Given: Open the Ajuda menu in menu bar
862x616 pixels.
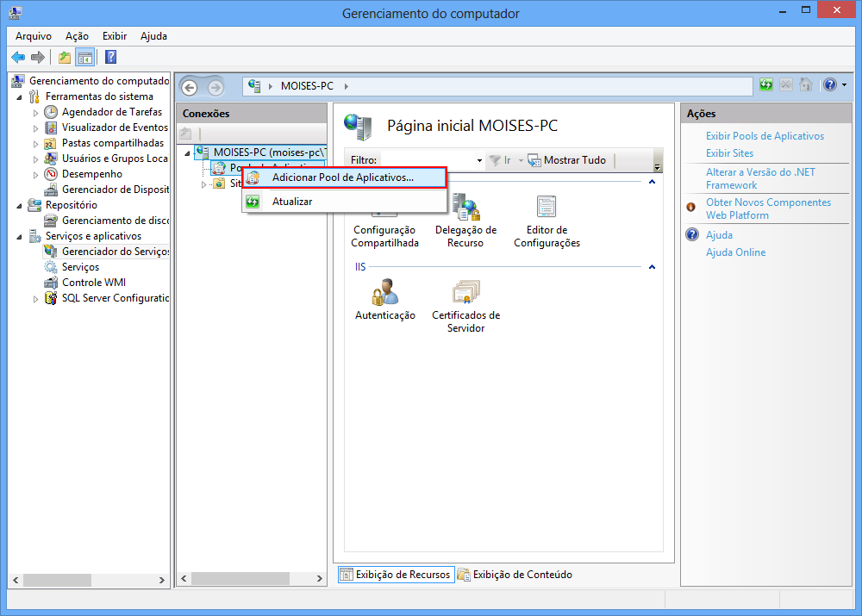Looking at the screenshot, I should pos(153,35).
